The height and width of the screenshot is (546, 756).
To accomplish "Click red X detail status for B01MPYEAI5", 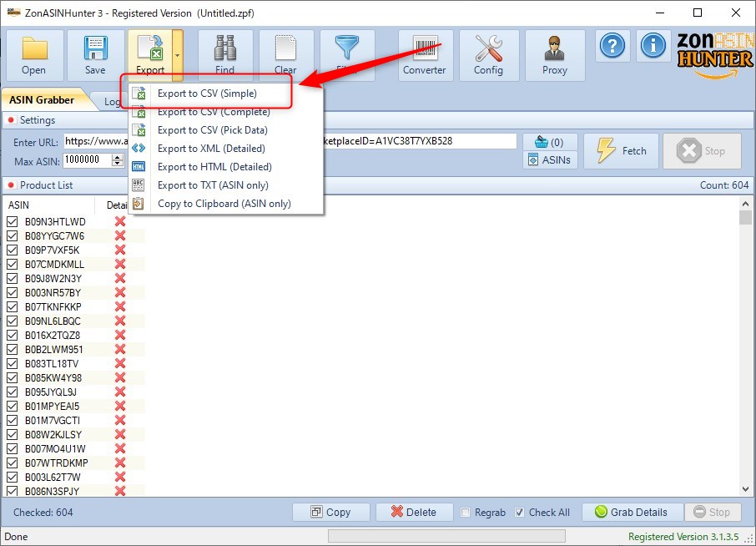I will click(120, 406).
